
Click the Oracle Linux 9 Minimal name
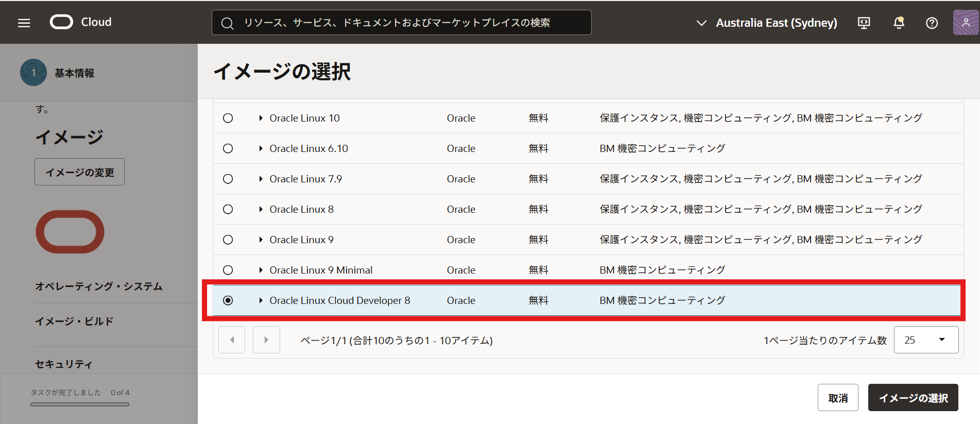coord(321,270)
